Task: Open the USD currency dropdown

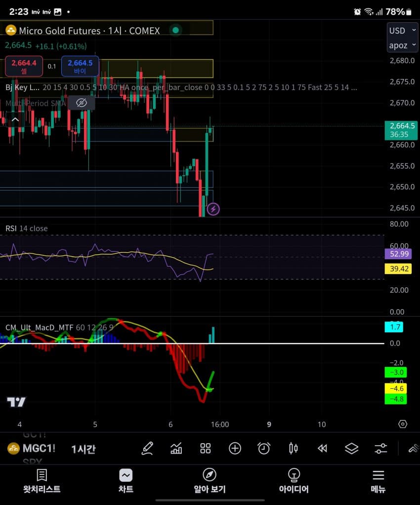Action: [x=398, y=31]
